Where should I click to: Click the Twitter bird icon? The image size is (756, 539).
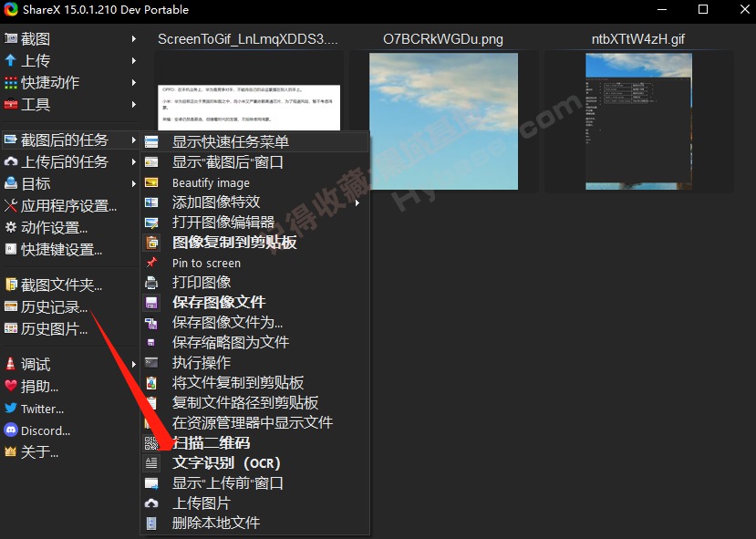coord(11,409)
